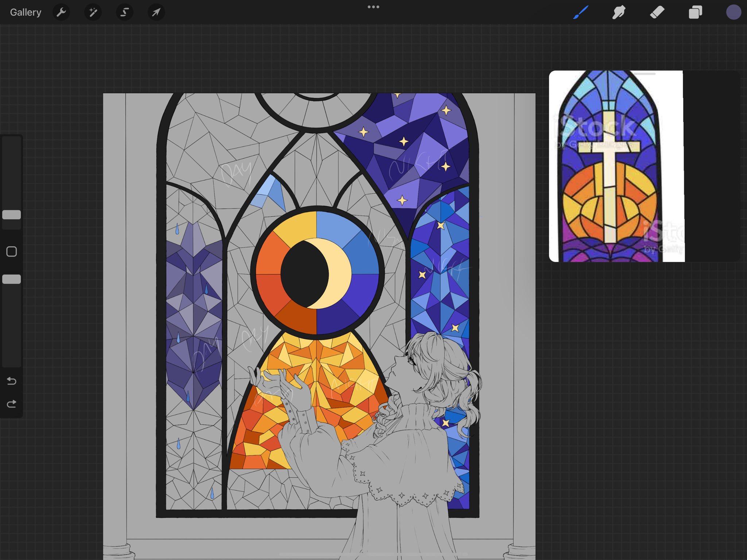Tap the square modify button on sidebar

coord(12,252)
